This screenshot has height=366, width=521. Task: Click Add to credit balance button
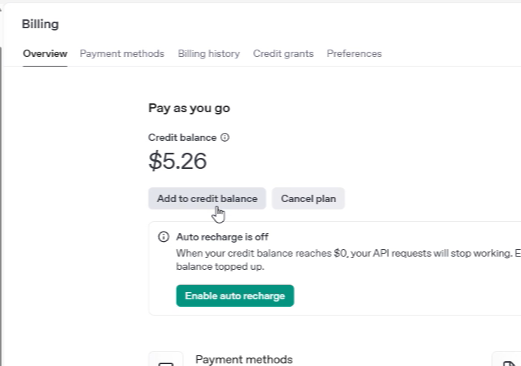coord(207,199)
